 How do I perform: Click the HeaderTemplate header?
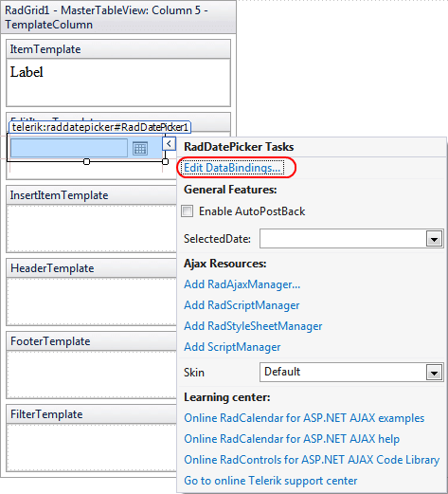(92, 268)
